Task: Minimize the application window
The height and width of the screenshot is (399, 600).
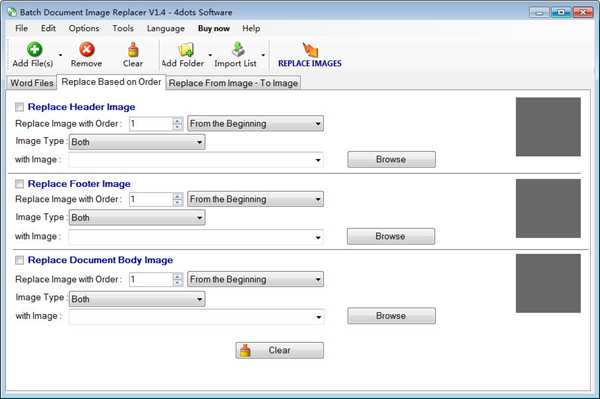Action: [x=540, y=13]
